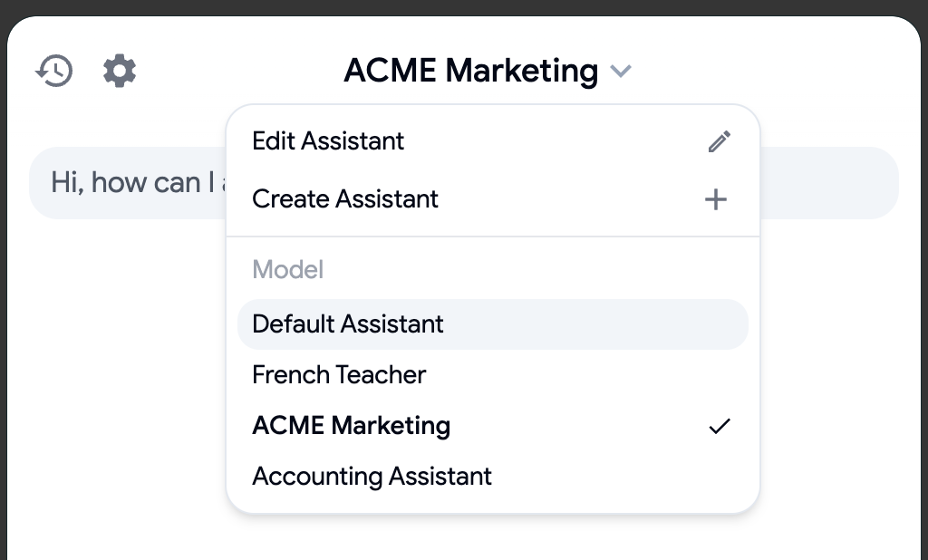
Task: Select Default Assistant from the model list
Action: (348, 324)
